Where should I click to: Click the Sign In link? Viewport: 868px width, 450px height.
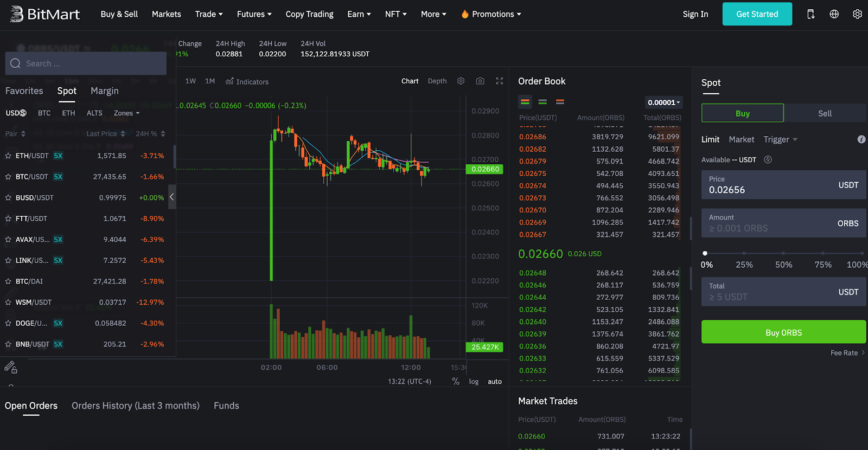point(695,14)
